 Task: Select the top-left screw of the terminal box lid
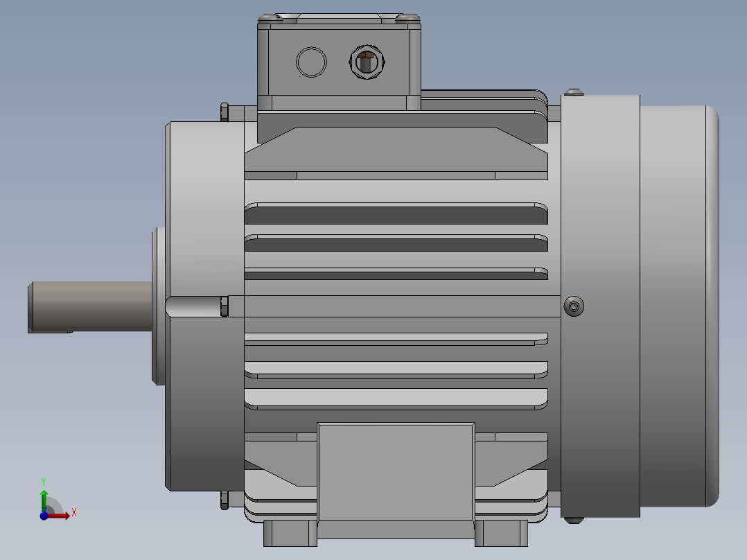[x=270, y=18]
